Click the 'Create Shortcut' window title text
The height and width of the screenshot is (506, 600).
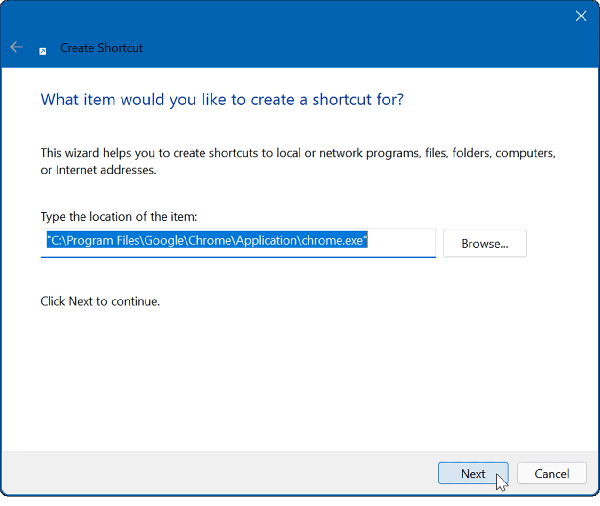click(x=101, y=48)
